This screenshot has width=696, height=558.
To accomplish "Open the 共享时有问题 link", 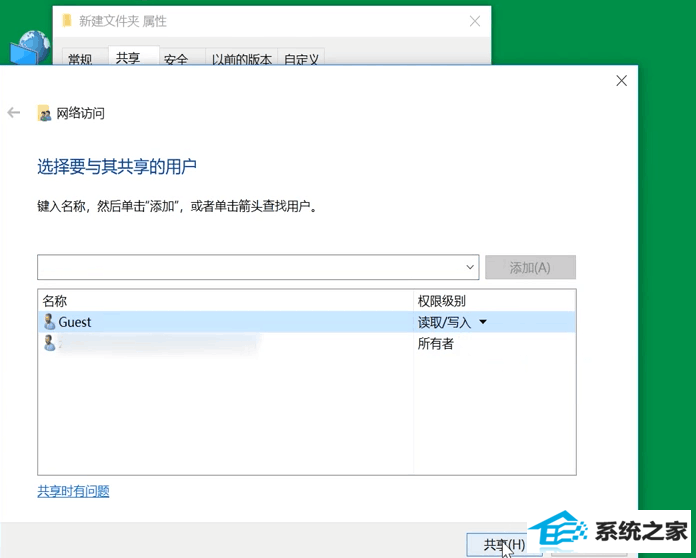I will coord(73,491).
